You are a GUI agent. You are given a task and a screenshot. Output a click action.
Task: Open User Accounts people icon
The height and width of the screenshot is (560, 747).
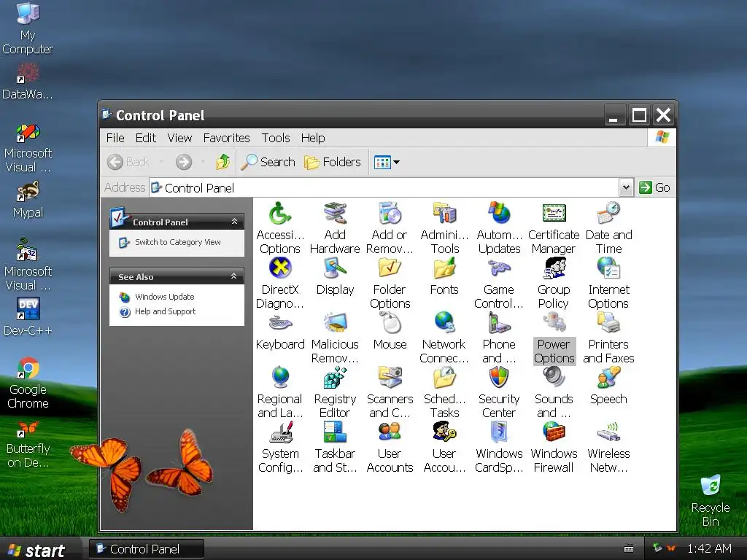click(x=390, y=432)
